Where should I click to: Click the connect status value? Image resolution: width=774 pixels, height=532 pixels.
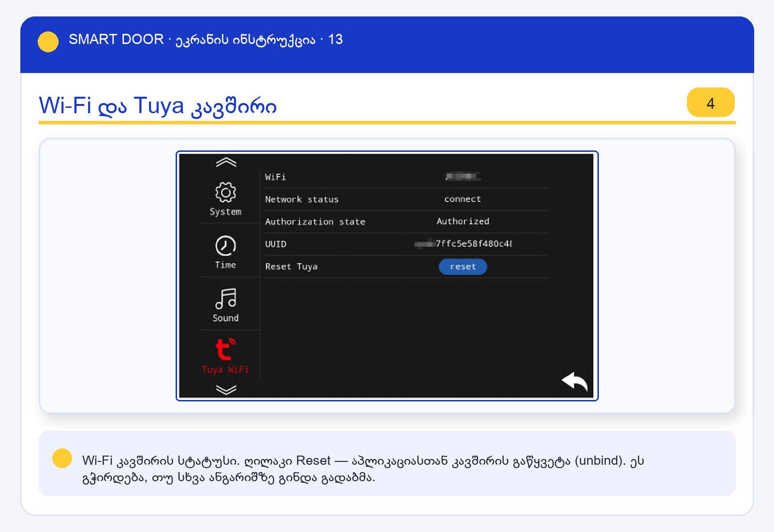(x=462, y=199)
